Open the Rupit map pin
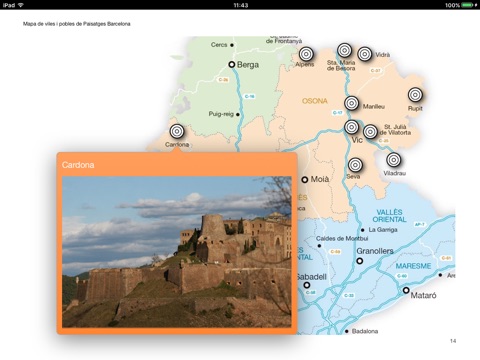 [415, 95]
